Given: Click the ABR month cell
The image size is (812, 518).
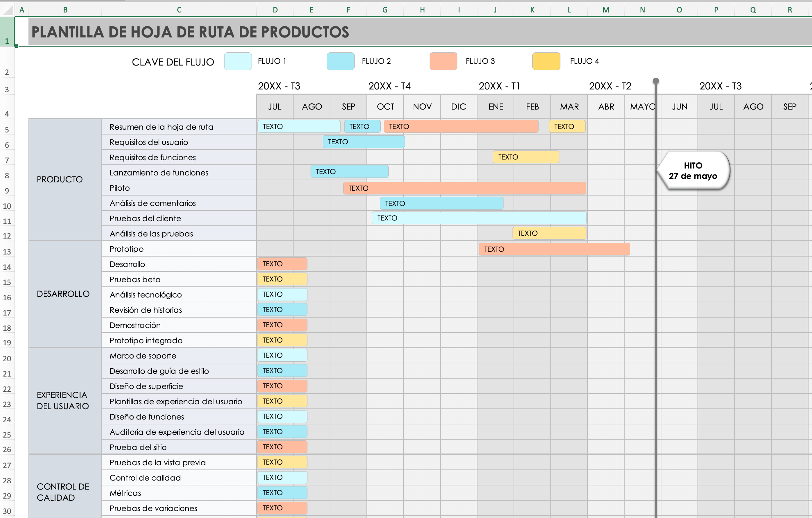Looking at the screenshot, I should [x=606, y=106].
